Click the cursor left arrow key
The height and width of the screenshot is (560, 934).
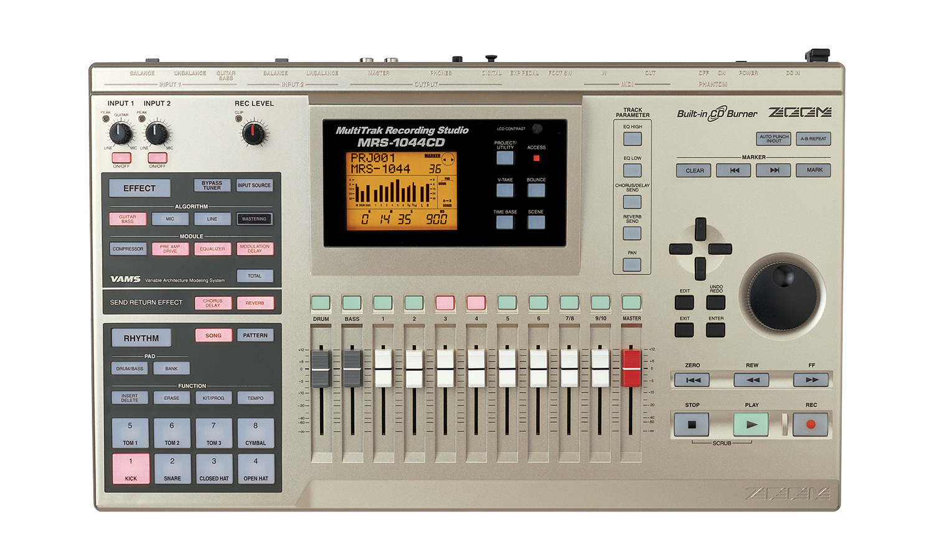click(681, 249)
